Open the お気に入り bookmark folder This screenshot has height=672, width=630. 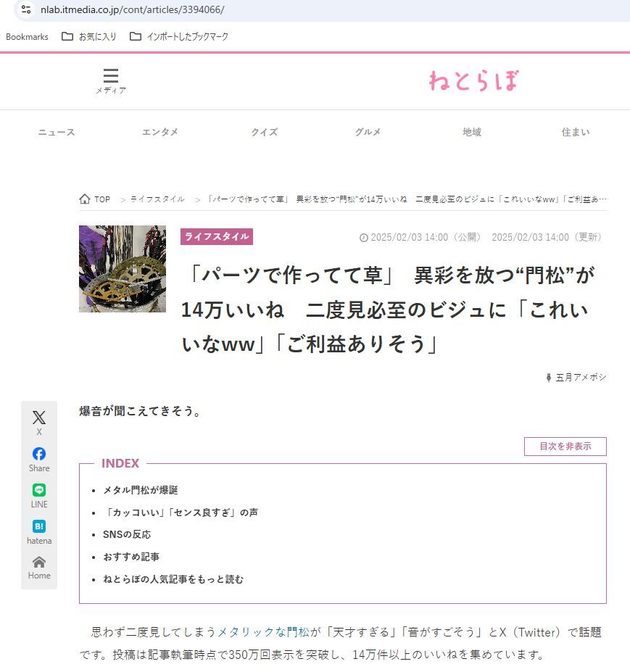89,37
